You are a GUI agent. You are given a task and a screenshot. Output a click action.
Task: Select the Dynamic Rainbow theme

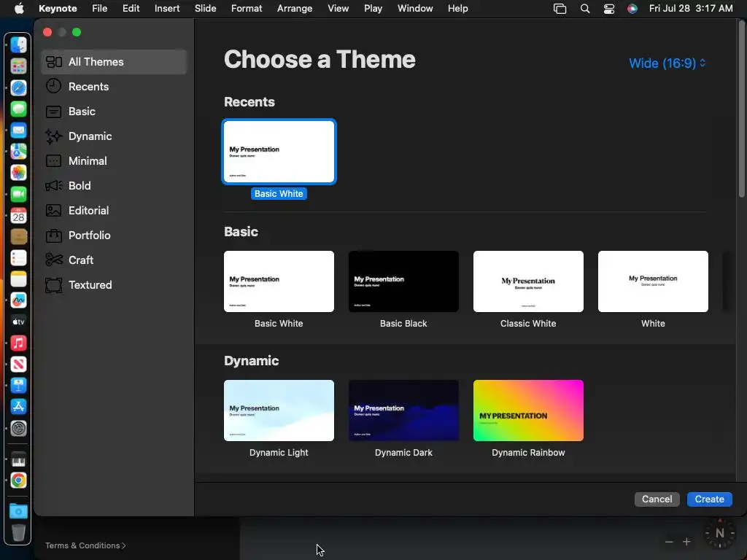pos(528,411)
